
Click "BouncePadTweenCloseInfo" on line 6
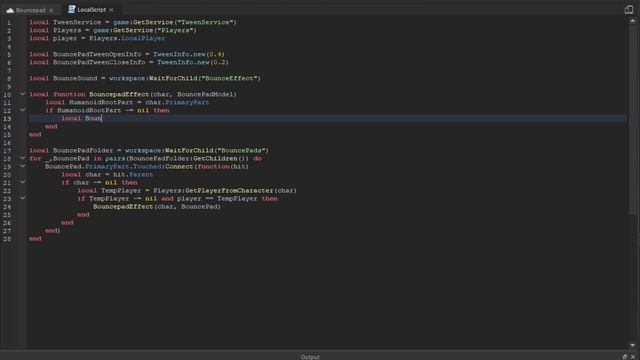coord(99,62)
